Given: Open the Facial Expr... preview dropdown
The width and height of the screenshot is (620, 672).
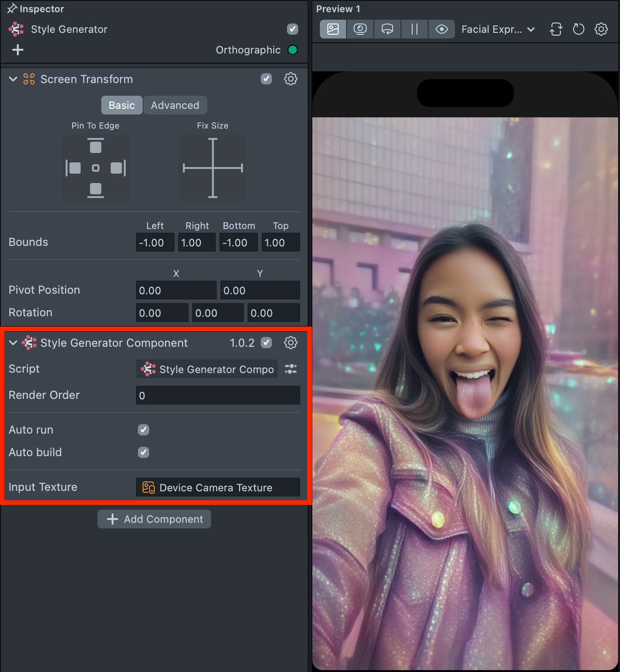Looking at the screenshot, I should (498, 29).
